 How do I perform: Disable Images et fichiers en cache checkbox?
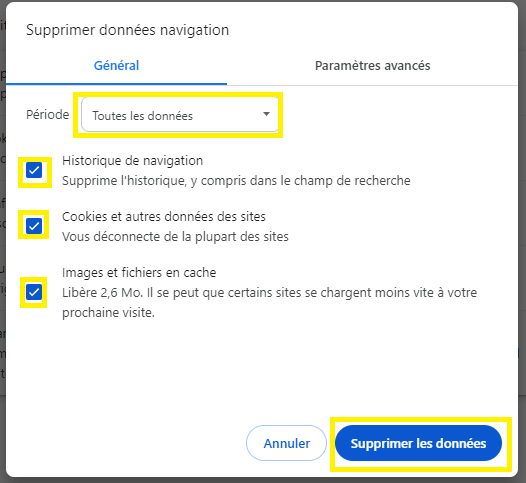pyautogui.click(x=34, y=292)
